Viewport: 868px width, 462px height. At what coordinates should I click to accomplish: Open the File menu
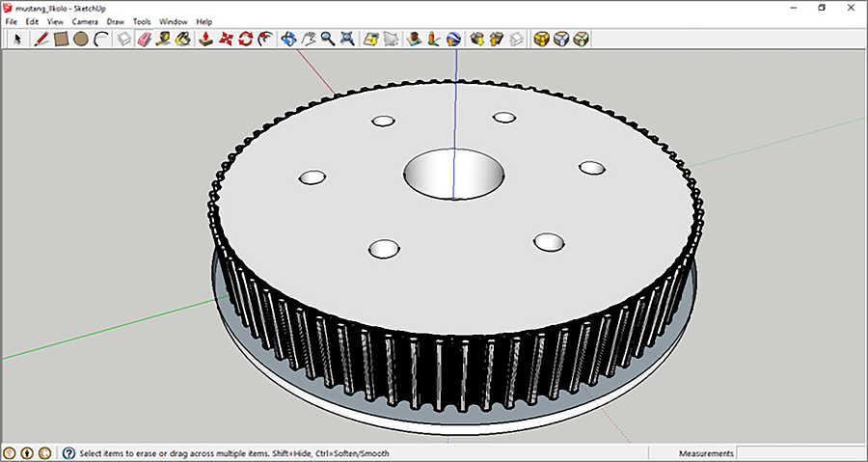pyautogui.click(x=12, y=21)
